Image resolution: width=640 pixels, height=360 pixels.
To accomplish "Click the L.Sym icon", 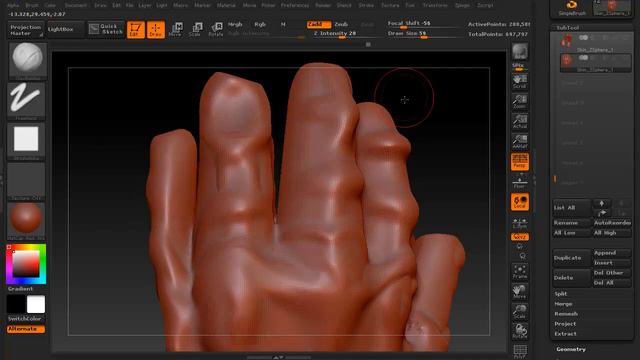I will point(520,223).
